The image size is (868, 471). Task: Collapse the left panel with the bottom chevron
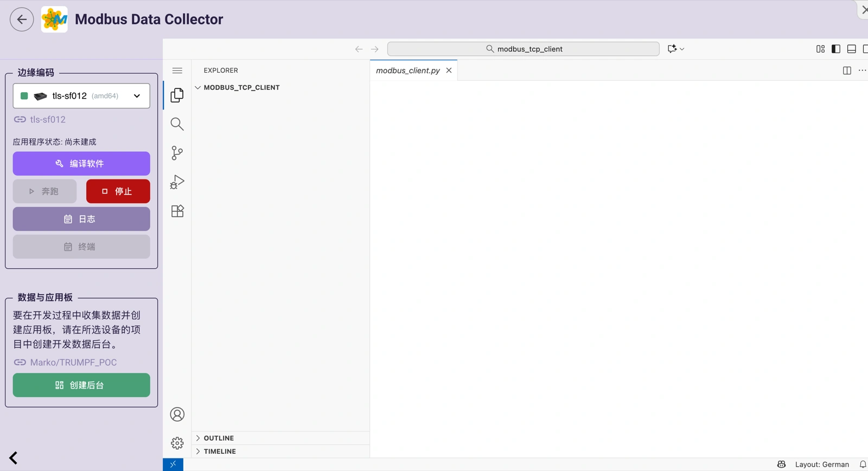[x=14, y=458]
